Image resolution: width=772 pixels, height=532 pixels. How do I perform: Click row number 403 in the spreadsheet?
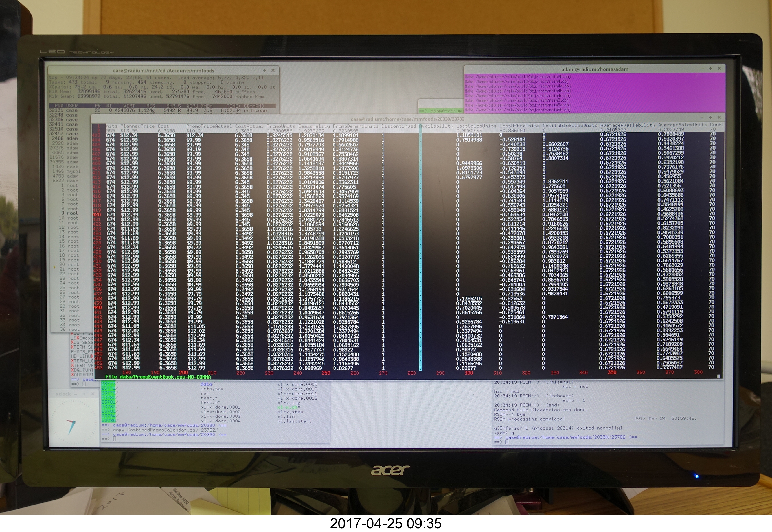pyautogui.click(x=96, y=135)
